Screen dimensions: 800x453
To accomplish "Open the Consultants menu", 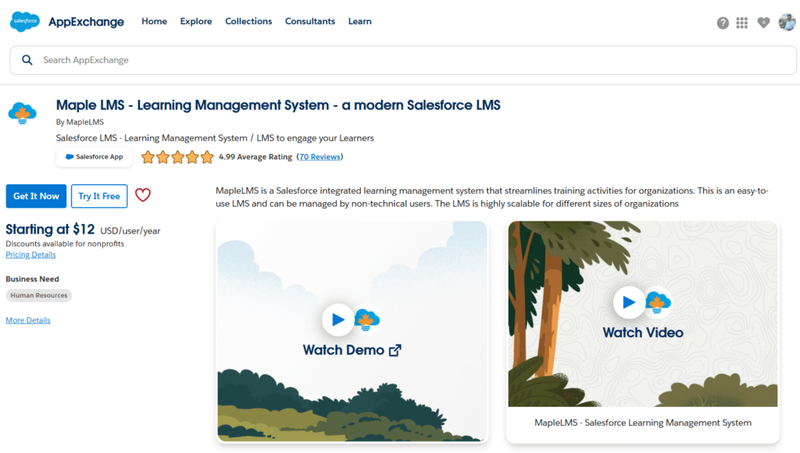I will [310, 21].
